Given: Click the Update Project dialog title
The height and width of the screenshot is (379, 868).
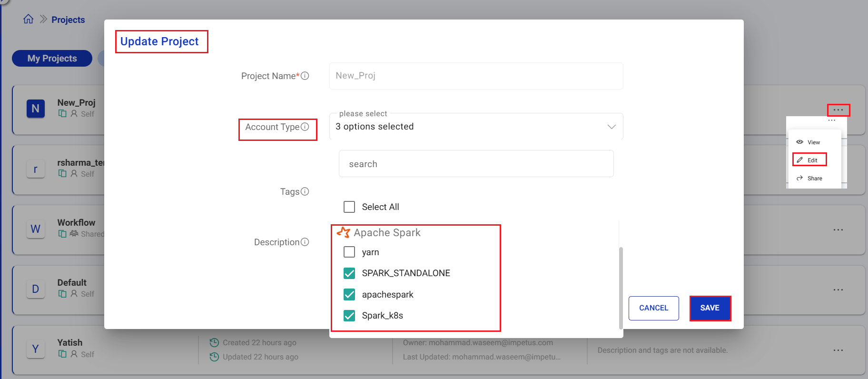Looking at the screenshot, I should pos(159,41).
